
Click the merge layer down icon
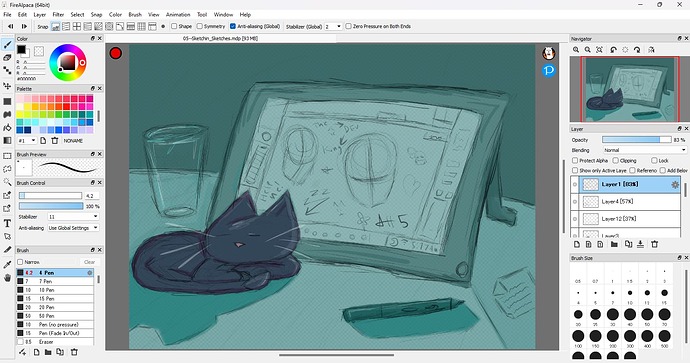coord(640,244)
